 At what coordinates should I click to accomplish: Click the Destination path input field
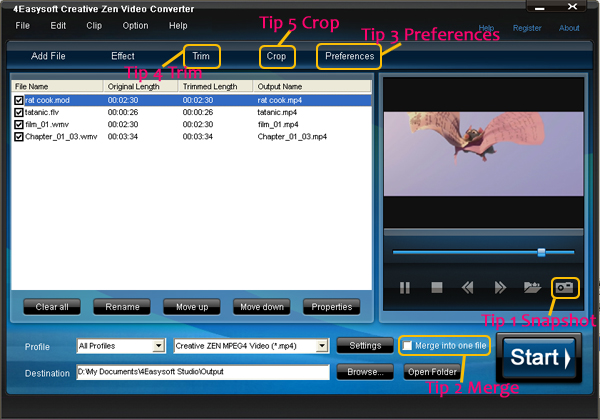pos(203,372)
